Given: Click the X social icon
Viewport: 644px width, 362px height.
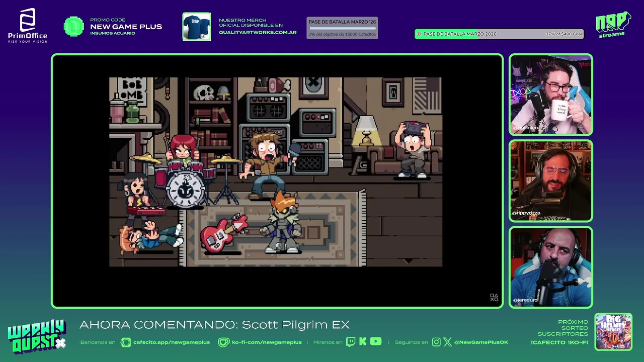Looking at the screenshot, I should 448,342.
